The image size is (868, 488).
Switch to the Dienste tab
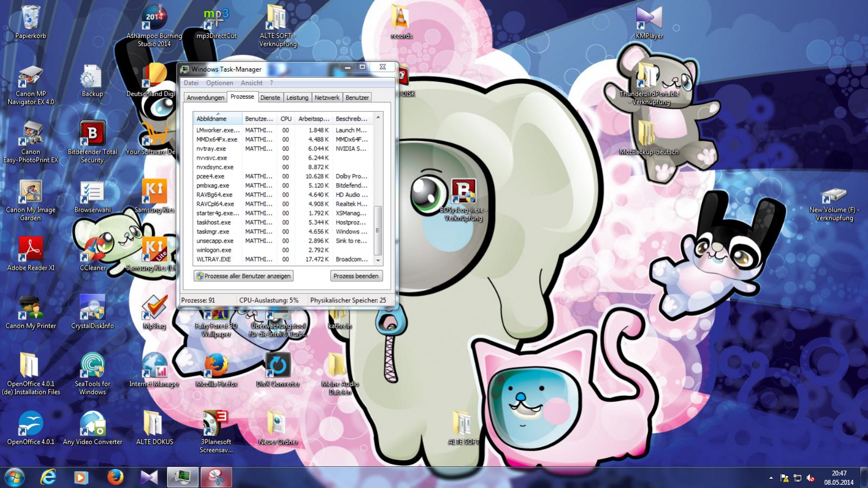pyautogui.click(x=270, y=98)
